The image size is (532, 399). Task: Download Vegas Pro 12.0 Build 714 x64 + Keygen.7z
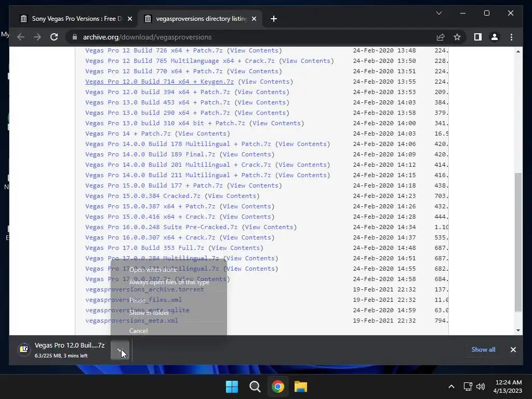pyautogui.click(x=159, y=82)
